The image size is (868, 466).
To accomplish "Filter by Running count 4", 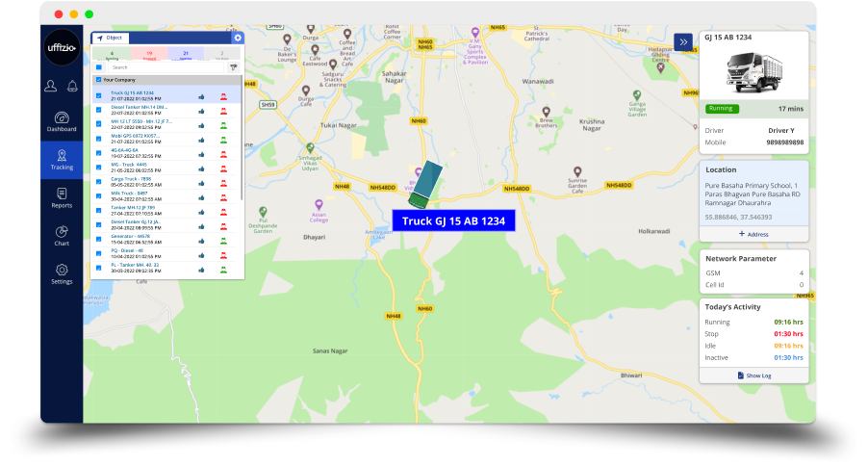I will (x=112, y=54).
